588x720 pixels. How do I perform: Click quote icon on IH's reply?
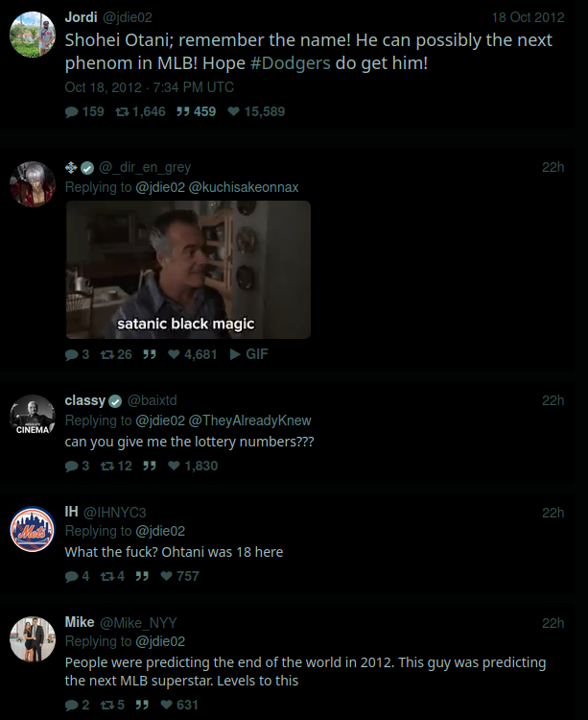coord(142,576)
